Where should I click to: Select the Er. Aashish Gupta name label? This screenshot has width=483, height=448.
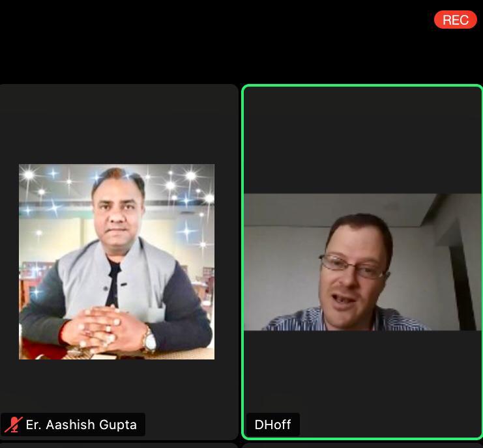[x=81, y=425]
